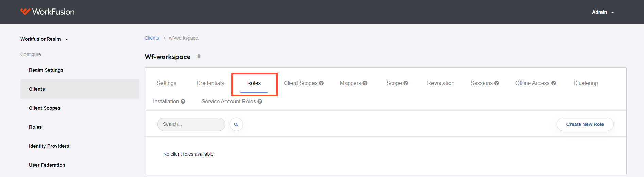Open the Admin user dropdown
644x177 pixels.
coord(603,12)
